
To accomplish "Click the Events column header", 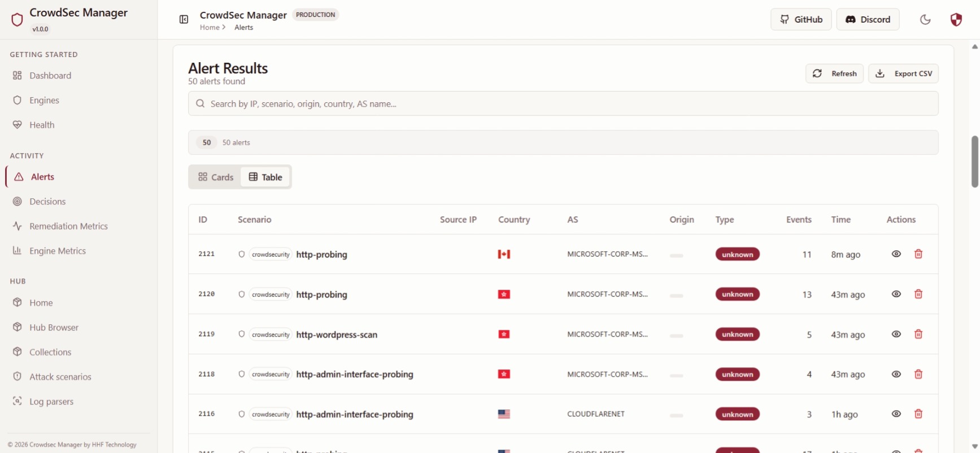I will [x=799, y=220].
